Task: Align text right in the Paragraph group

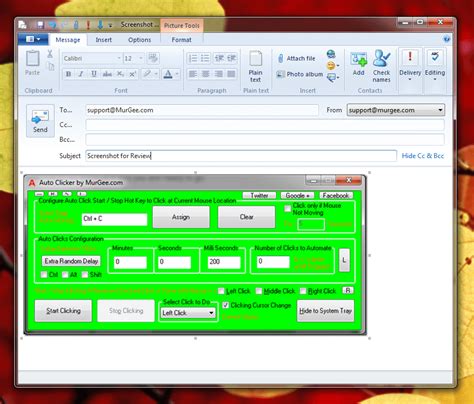Action: coord(219,74)
